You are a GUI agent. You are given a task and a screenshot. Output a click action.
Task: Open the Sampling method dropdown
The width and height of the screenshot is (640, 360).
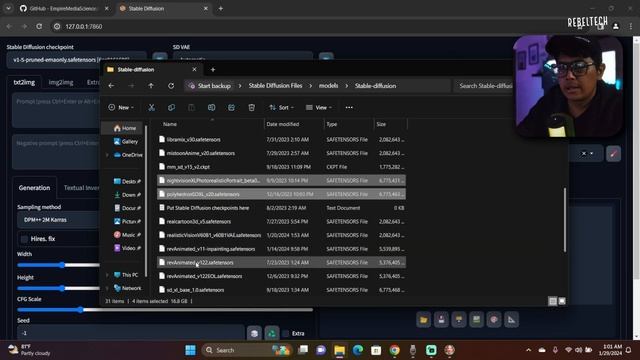(x=58, y=220)
